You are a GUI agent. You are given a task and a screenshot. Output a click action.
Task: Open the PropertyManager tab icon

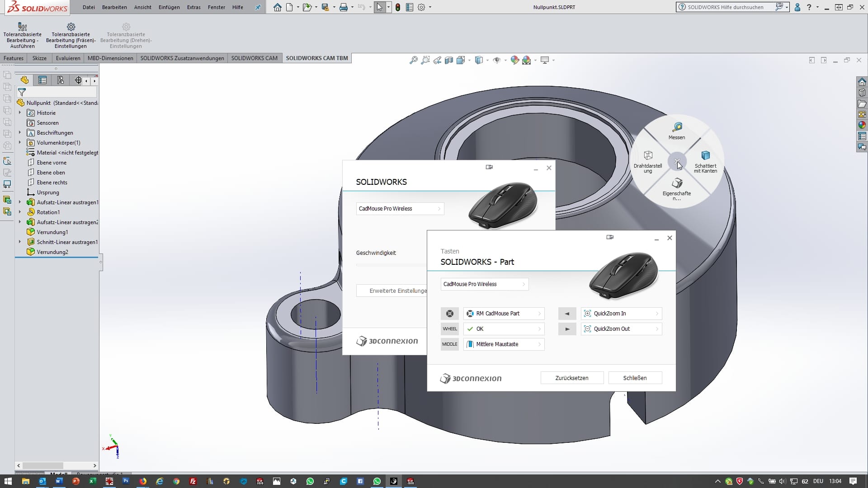[42, 80]
